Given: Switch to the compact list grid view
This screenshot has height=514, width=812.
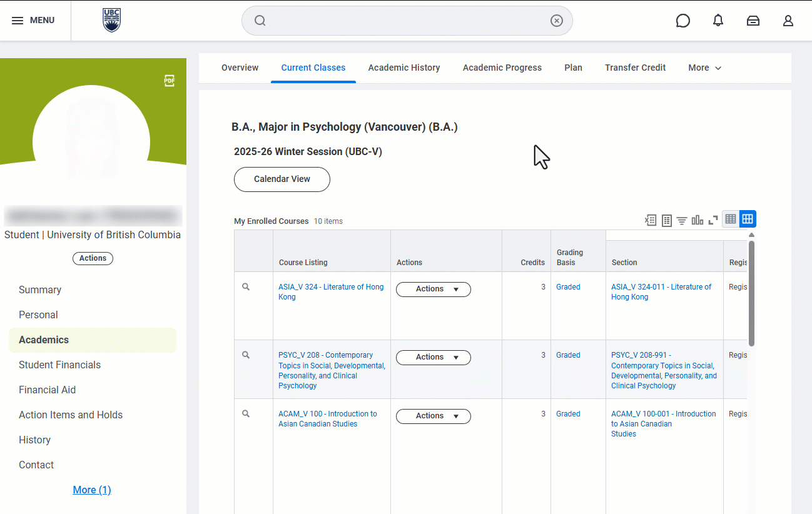Looking at the screenshot, I should point(730,219).
